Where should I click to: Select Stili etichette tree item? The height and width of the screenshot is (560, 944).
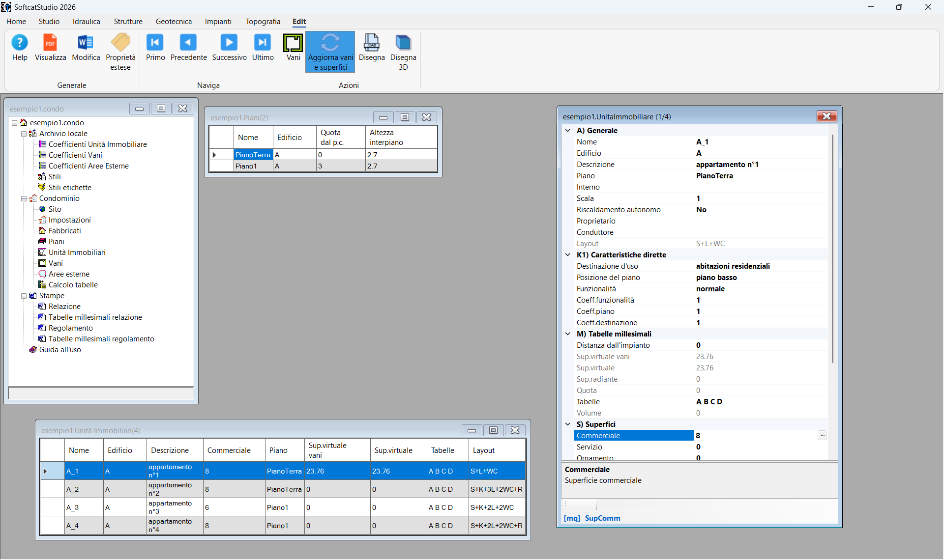pos(70,188)
